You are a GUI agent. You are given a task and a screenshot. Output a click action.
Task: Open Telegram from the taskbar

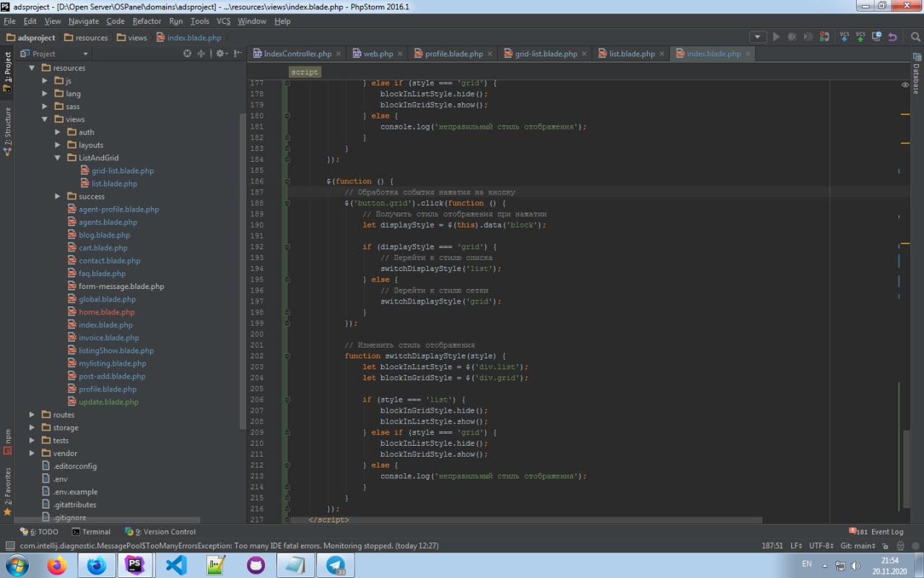[x=335, y=565]
